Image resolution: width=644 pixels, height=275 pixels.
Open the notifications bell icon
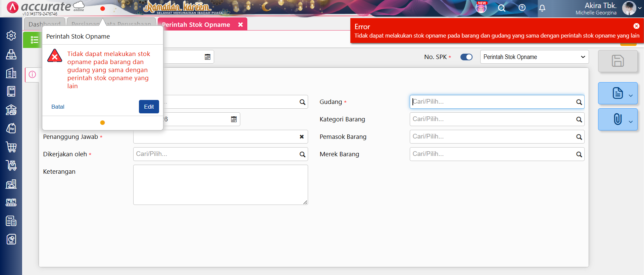542,8
